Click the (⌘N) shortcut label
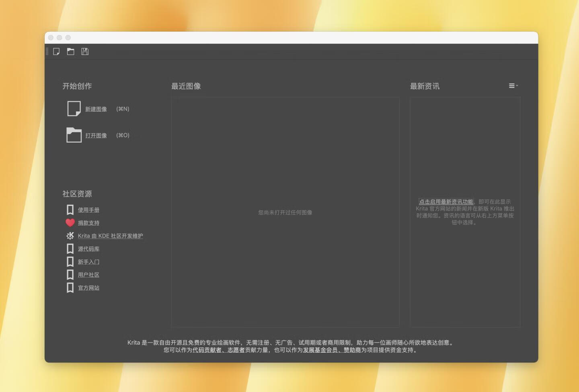Image resolution: width=579 pixels, height=392 pixels. pos(123,109)
